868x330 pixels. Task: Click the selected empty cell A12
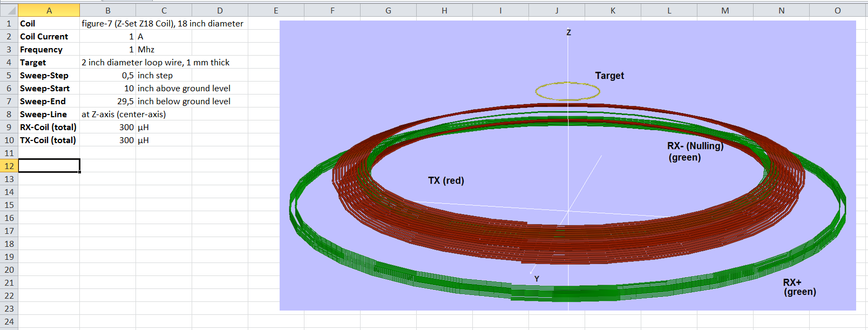(x=49, y=166)
